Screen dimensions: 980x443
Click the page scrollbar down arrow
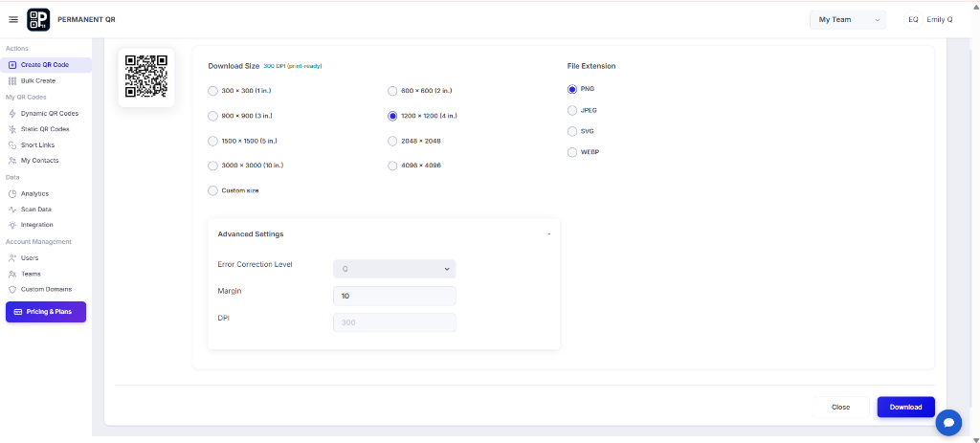(x=974, y=439)
